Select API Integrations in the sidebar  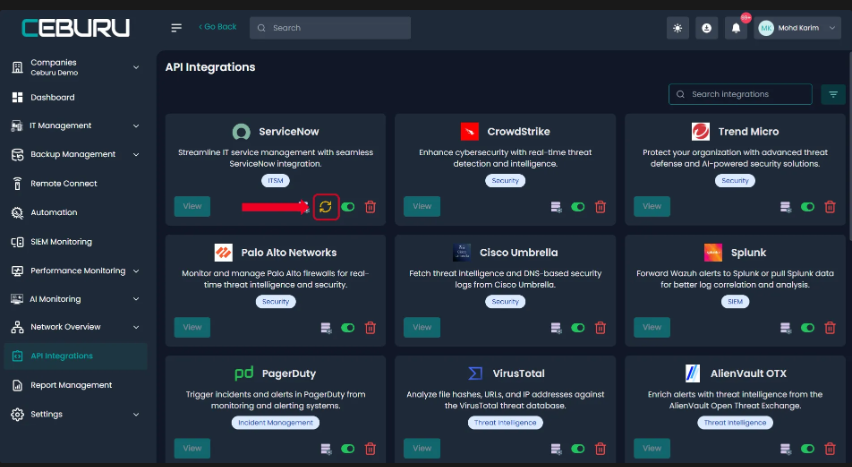(x=76, y=356)
